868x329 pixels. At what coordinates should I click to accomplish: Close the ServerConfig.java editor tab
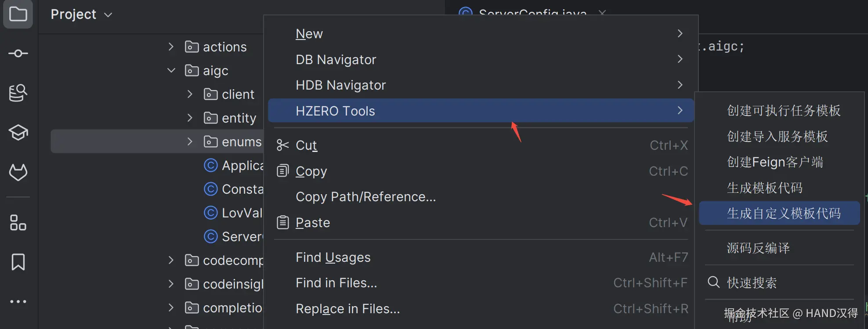[x=602, y=12]
